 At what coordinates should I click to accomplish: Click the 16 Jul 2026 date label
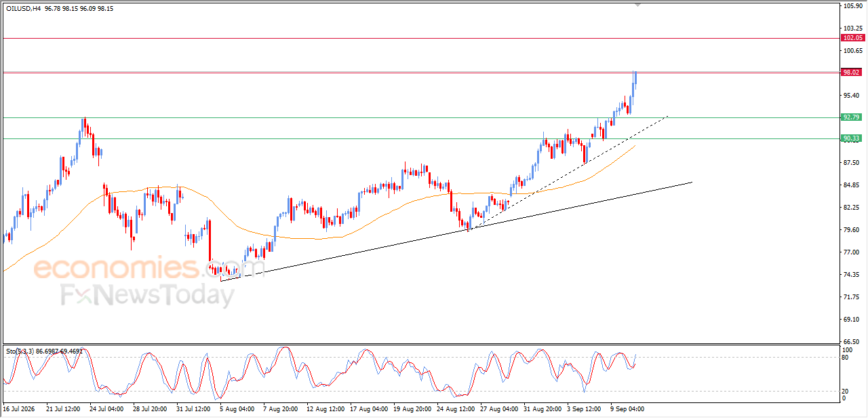tap(18, 409)
